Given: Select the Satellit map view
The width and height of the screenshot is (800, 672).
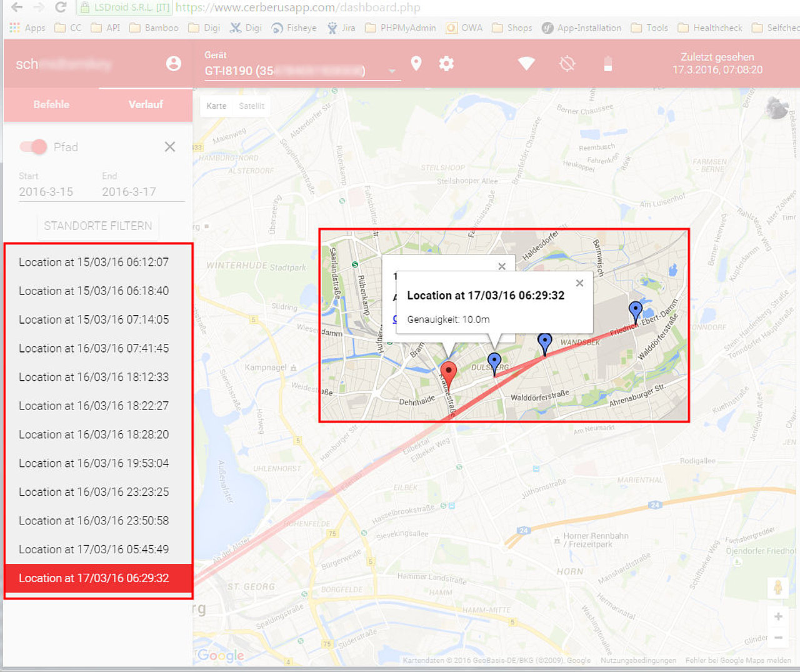Looking at the screenshot, I should [251, 106].
